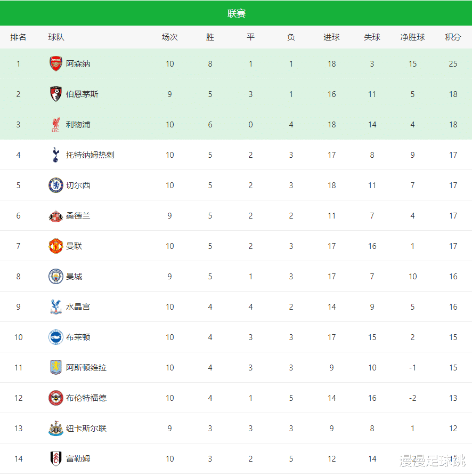Click the Arsenal club crest icon
This screenshot has height=476, width=472.
(x=56, y=64)
